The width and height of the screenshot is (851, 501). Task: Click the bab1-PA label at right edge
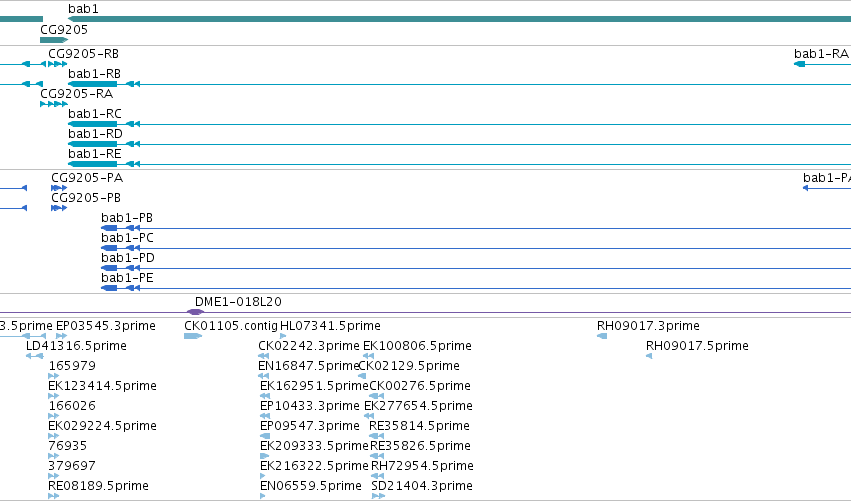click(827, 177)
